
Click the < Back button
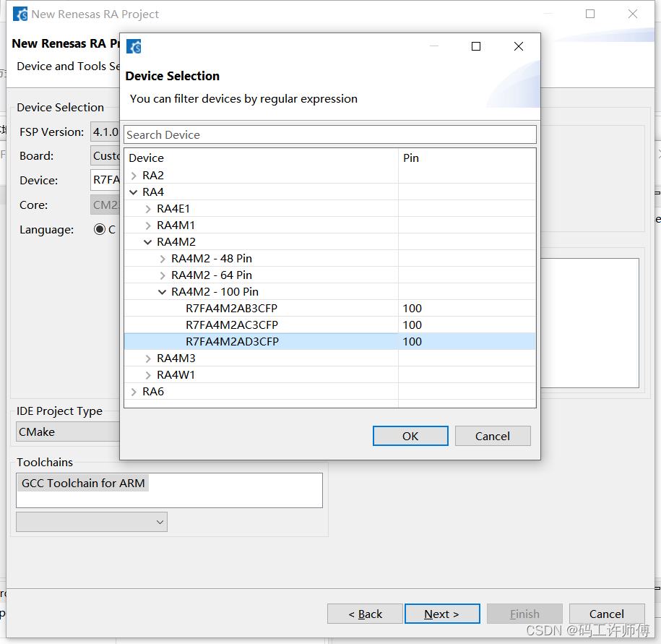pos(365,614)
